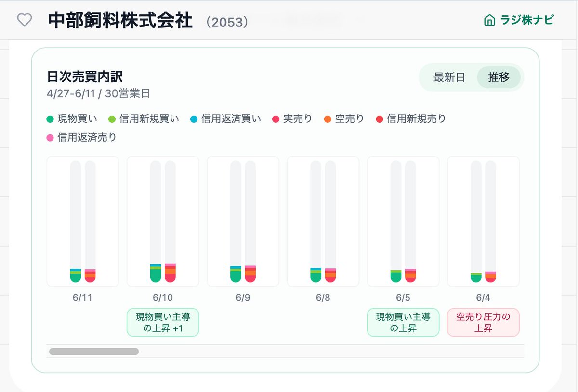The width and height of the screenshot is (578, 392).
Task: Select the 6/9 daily chart card
Action: pyautogui.click(x=243, y=222)
